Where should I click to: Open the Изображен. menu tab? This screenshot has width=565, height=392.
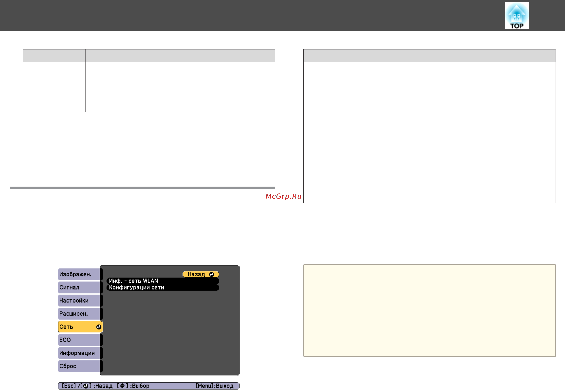(x=79, y=274)
